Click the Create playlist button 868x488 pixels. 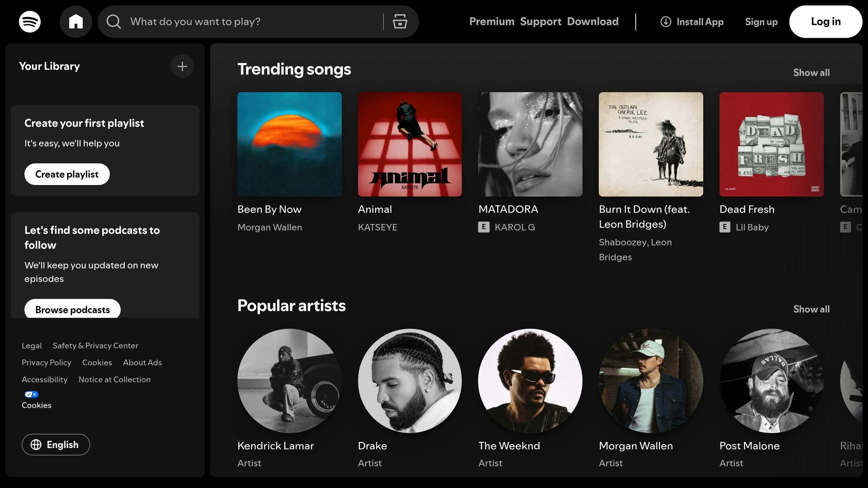67,174
